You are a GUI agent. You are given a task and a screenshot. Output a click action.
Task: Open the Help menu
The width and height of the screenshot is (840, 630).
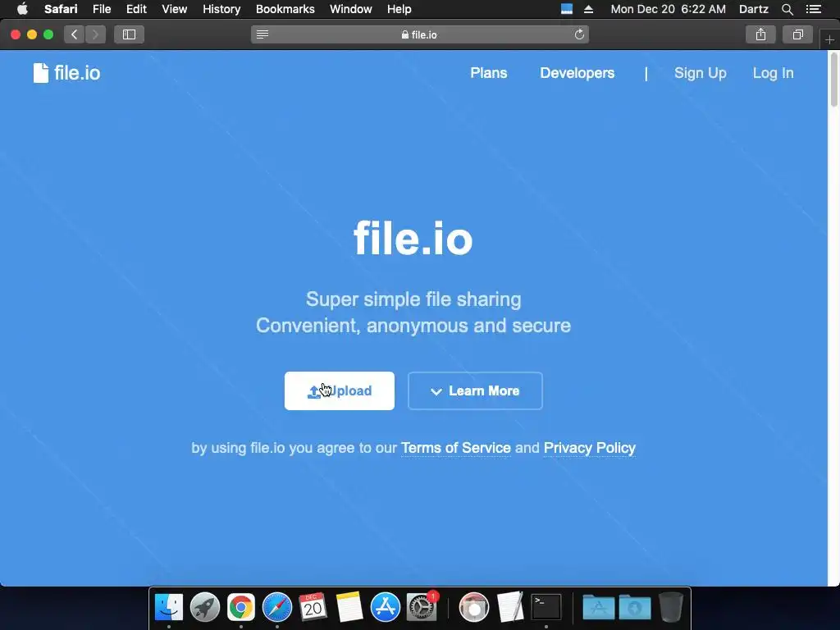pos(399,9)
